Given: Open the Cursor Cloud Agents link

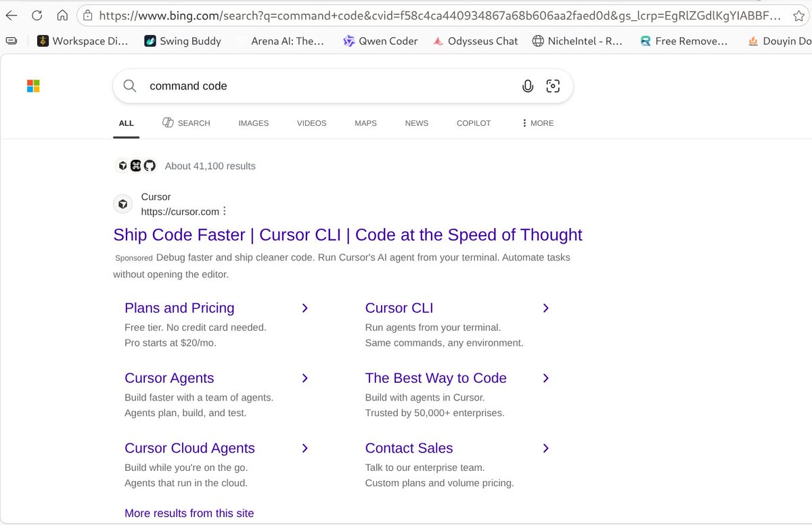Looking at the screenshot, I should coord(189,448).
